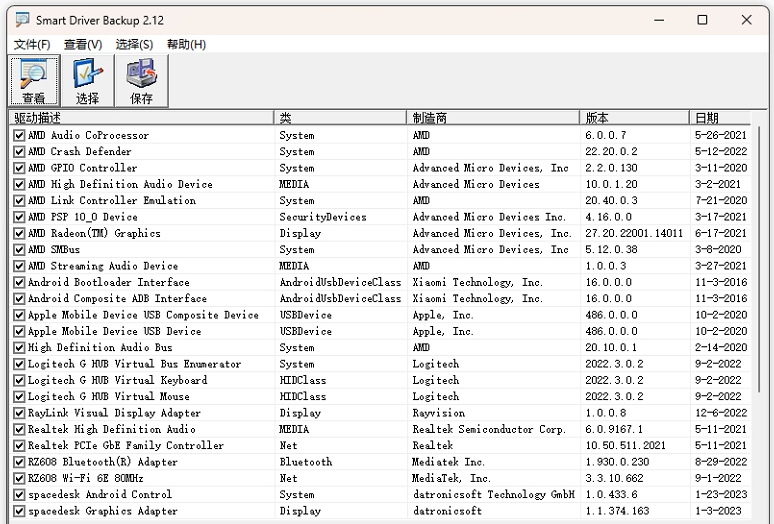Maximize the Smart Driver Backup window
The image size is (774, 524).
point(702,20)
